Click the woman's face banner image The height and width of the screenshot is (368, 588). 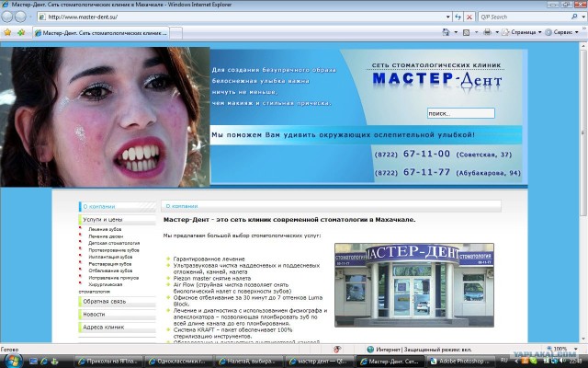tap(105, 117)
